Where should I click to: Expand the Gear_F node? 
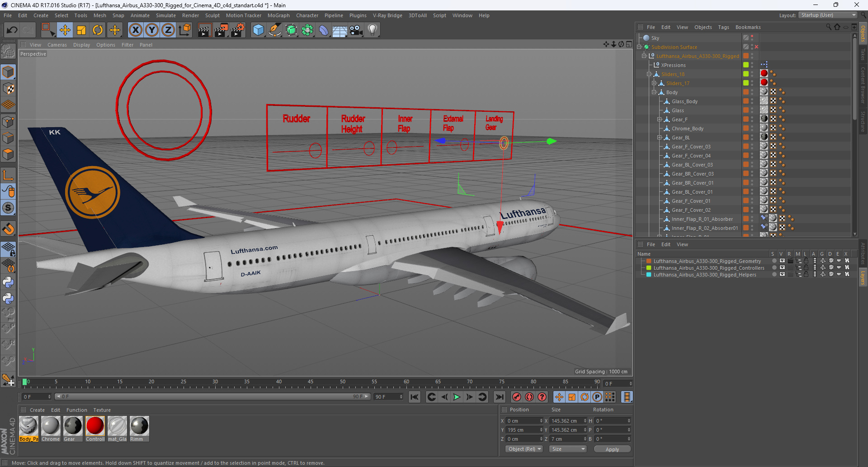tap(660, 119)
